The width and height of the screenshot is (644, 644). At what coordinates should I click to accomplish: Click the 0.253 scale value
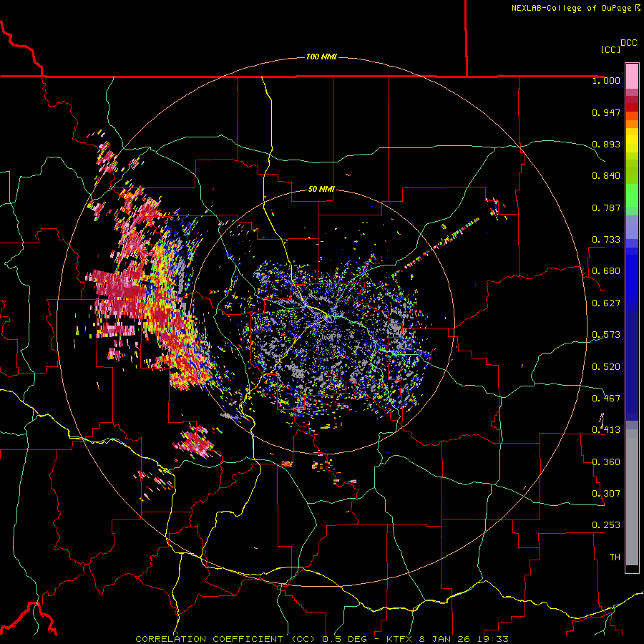click(x=606, y=525)
